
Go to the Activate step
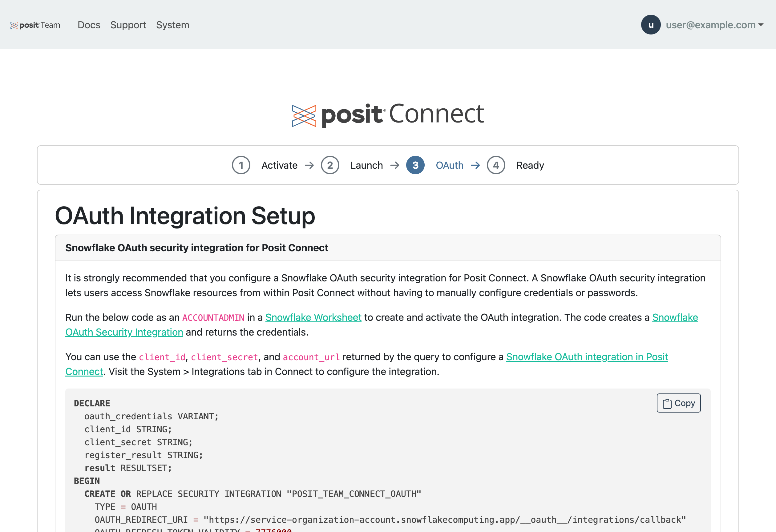tap(279, 165)
